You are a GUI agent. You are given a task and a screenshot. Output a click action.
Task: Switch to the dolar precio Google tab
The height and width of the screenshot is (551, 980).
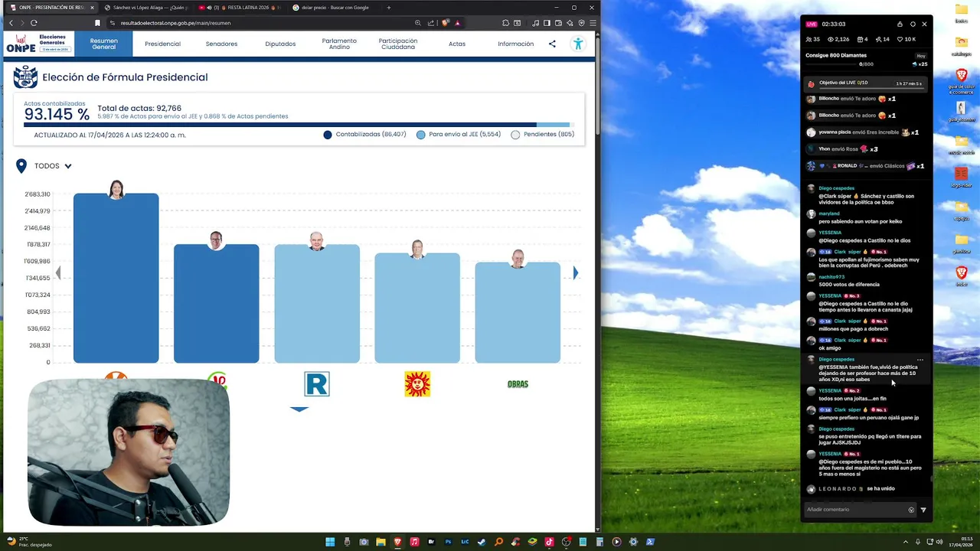click(334, 8)
